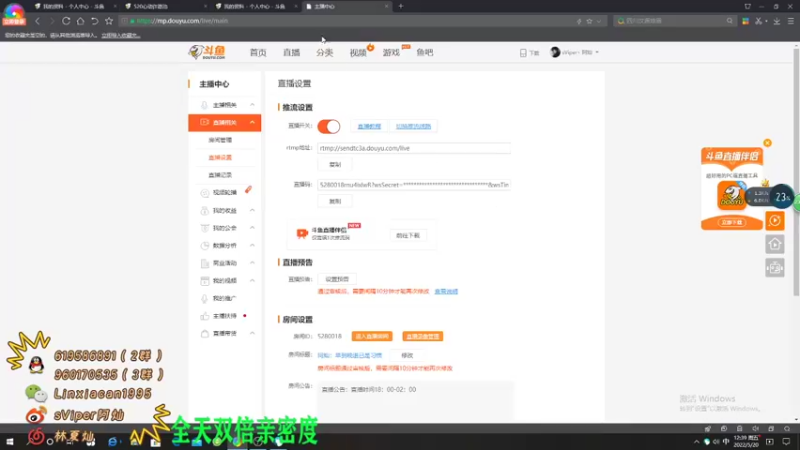800x450 pixels.
Task: Open the user avatar account dropdown
Action: tap(574, 52)
